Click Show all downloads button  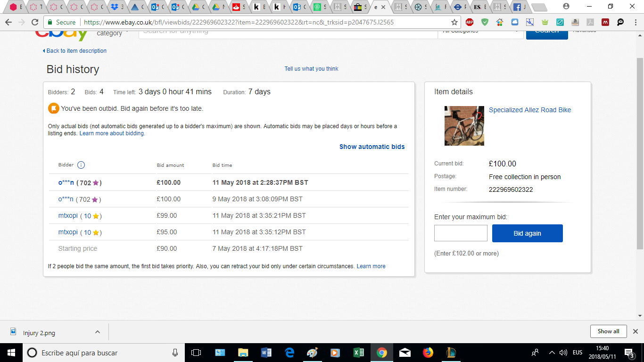pyautogui.click(x=608, y=331)
